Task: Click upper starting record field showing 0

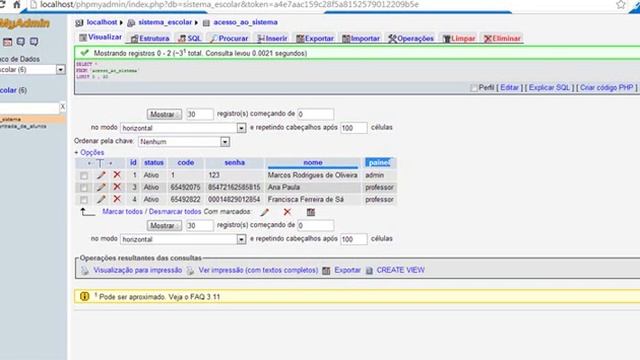Action: coord(316,114)
